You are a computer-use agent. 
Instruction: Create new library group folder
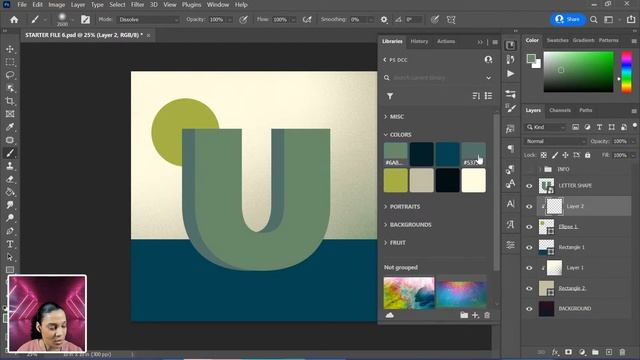[464, 315]
